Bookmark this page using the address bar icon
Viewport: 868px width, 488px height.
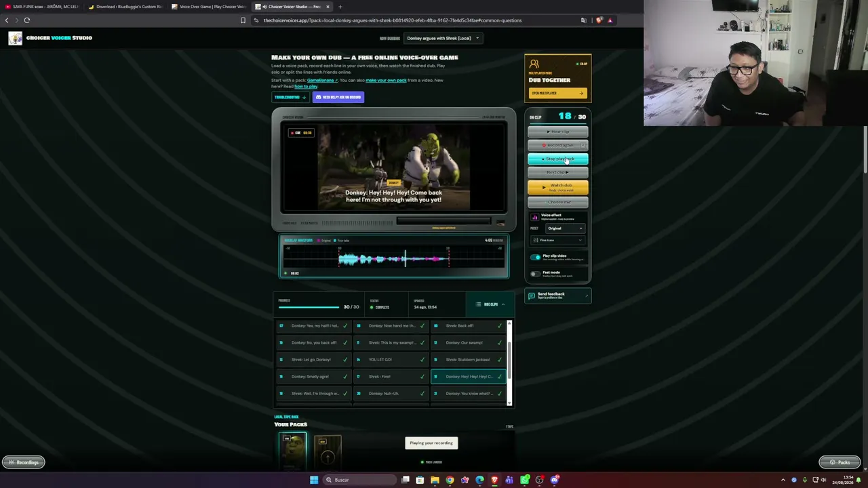(x=243, y=20)
